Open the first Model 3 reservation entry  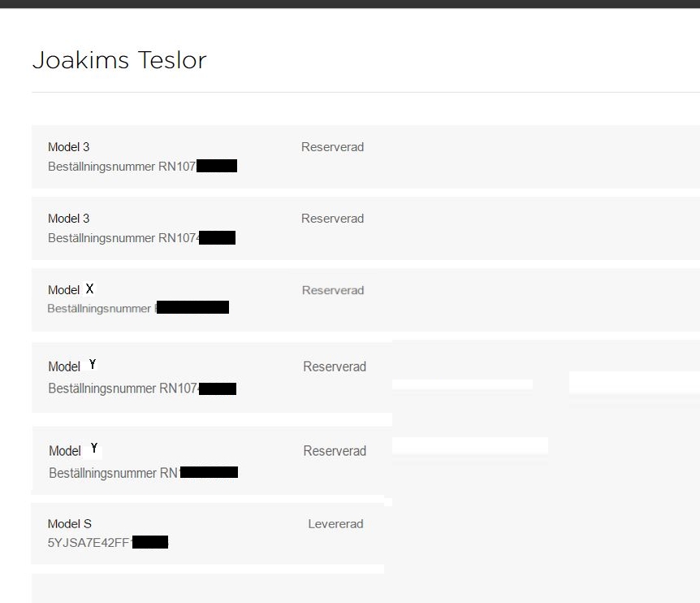[x=69, y=147]
